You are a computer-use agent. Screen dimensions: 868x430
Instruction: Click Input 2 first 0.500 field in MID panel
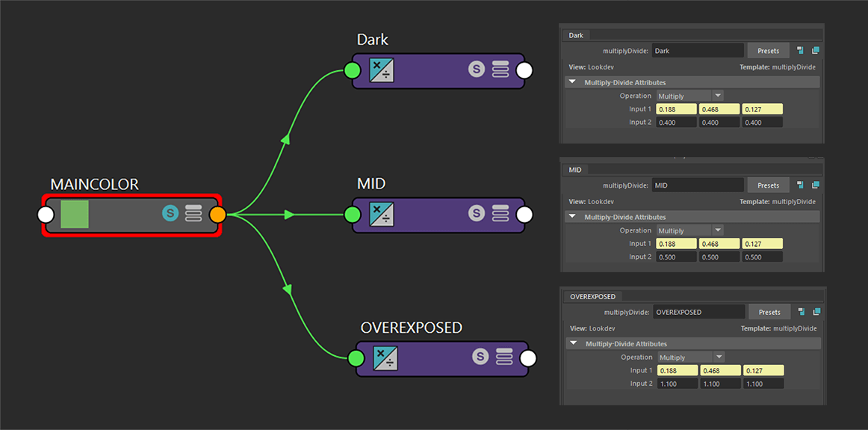[x=677, y=257]
